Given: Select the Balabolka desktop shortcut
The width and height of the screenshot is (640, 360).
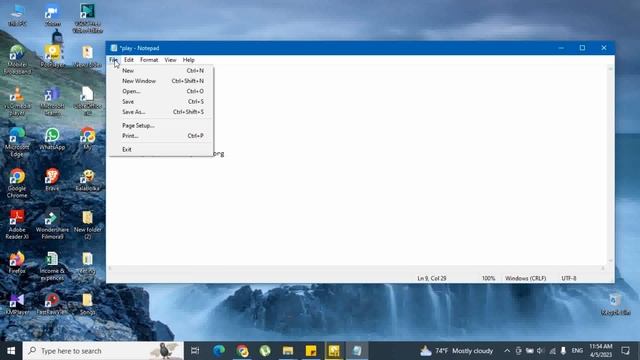Looking at the screenshot, I should click(x=87, y=180).
